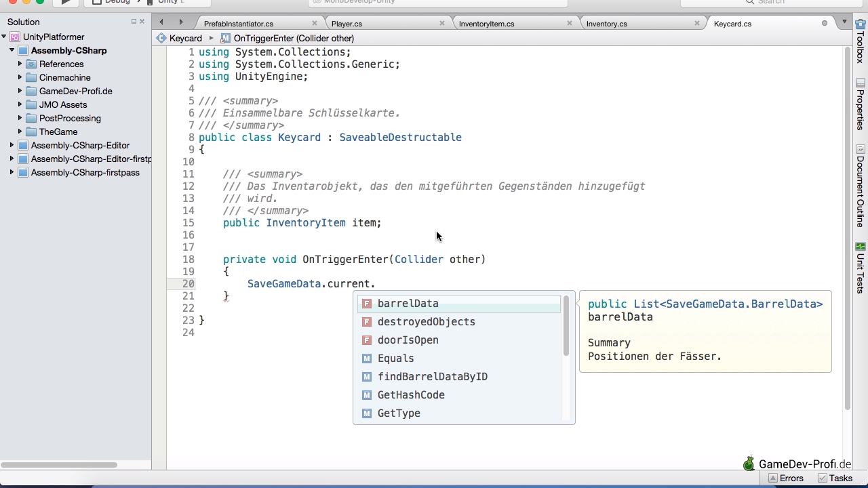Open the OnTriggerEnter member breadcrumb selector
The image size is (868, 488).
(288, 38)
